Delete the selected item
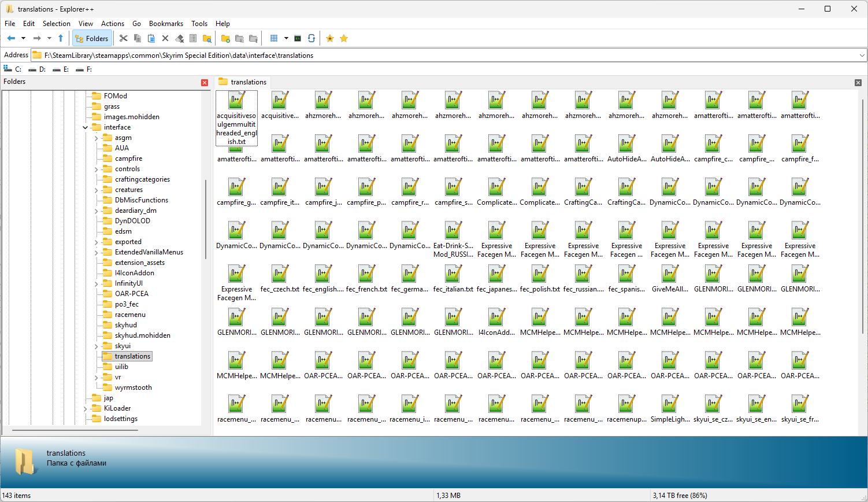The width and height of the screenshot is (868, 502). click(165, 38)
